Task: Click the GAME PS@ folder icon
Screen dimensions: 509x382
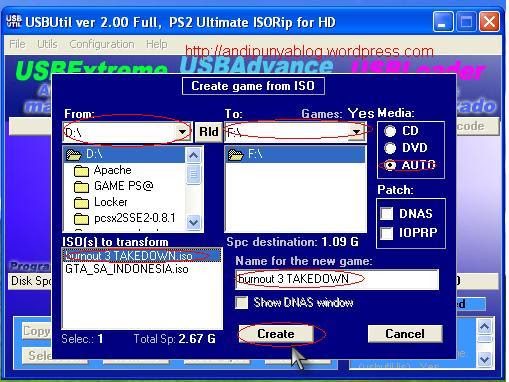Action: [x=81, y=186]
